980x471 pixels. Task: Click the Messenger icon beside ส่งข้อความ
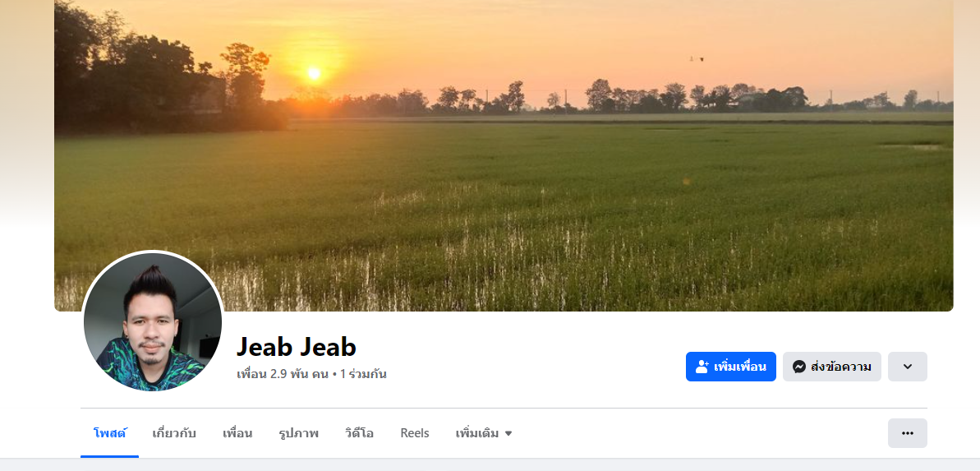798,367
